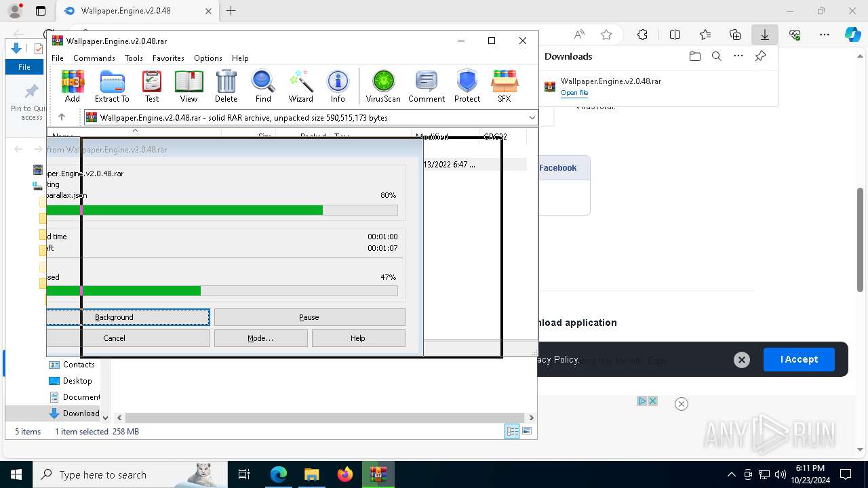
Task: Open downloads folder in Edge Downloads panel
Action: point(694,56)
